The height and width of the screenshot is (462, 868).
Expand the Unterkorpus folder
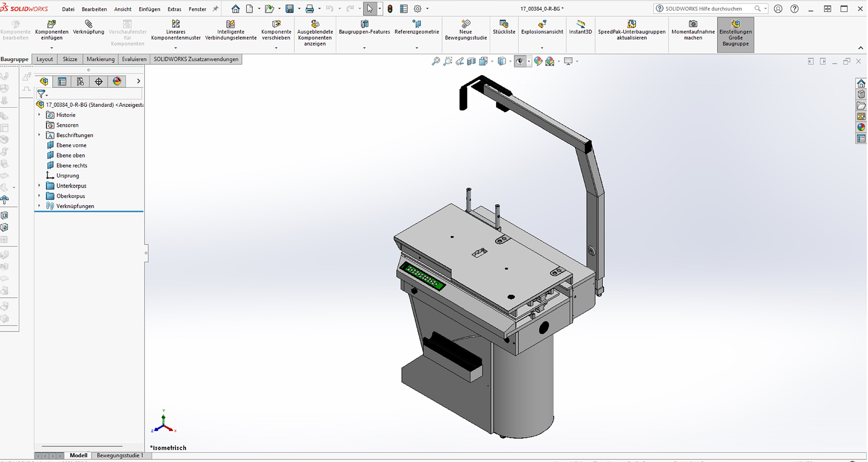click(x=39, y=186)
